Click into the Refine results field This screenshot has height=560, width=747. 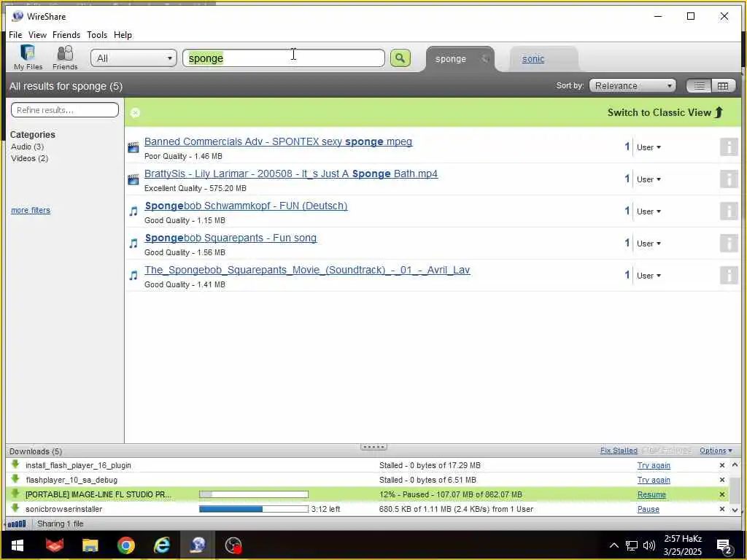tap(65, 110)
